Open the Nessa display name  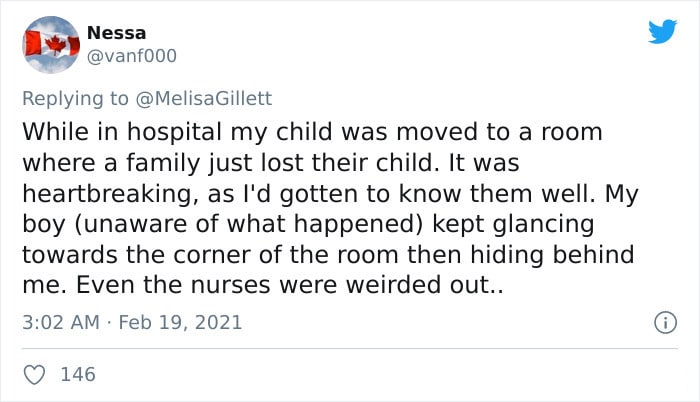pyautogui.click(x=116, y=33)
